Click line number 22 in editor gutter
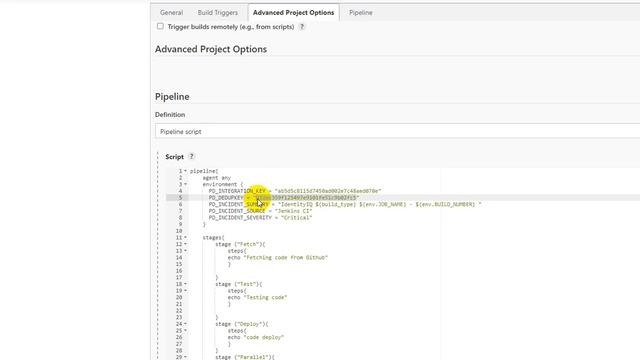 coord(179,311)
